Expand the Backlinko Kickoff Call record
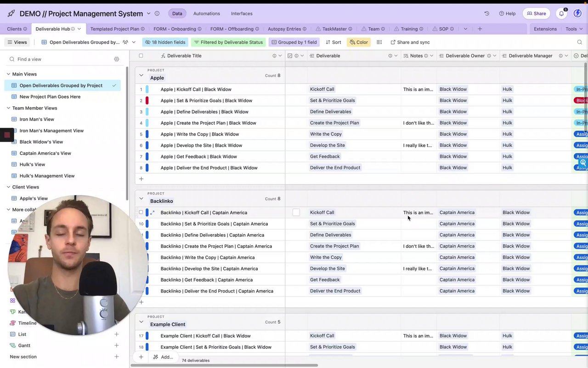The height and width of the screenshot is (368, 588). 152,213
